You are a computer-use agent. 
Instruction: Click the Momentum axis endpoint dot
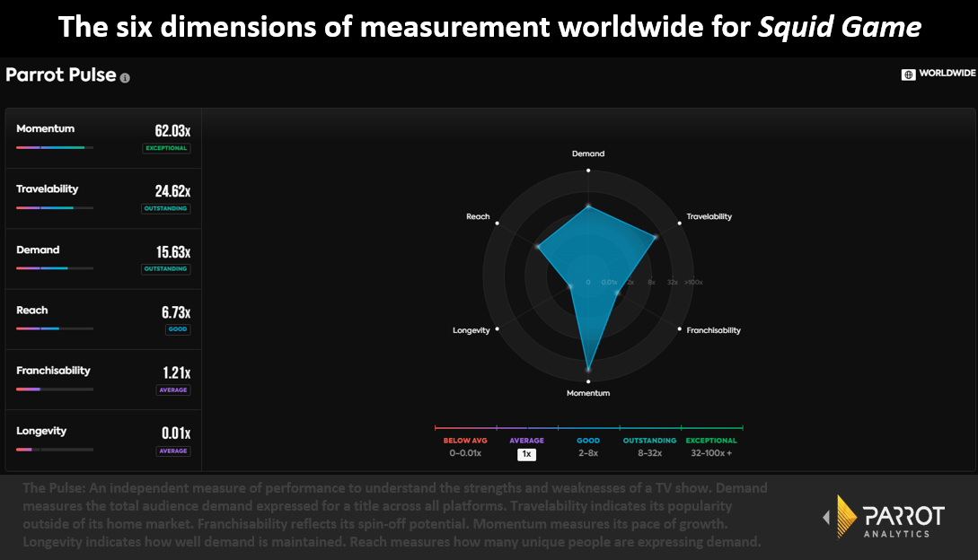click(x=588, y=381)
